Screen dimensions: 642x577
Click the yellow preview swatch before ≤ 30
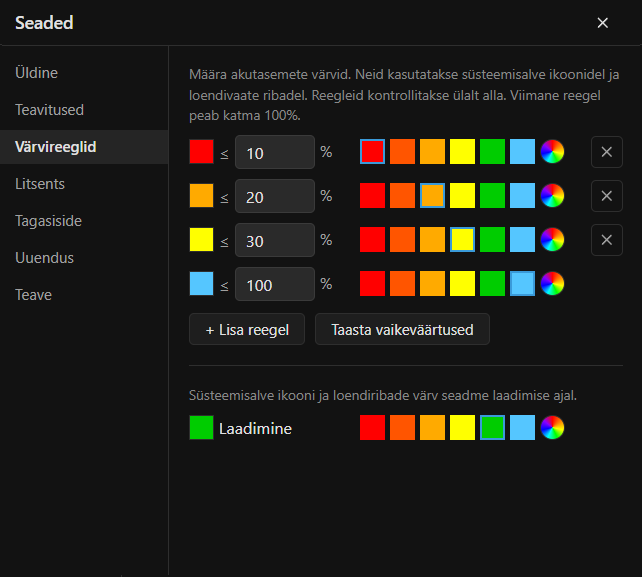[x=201, y=240]
